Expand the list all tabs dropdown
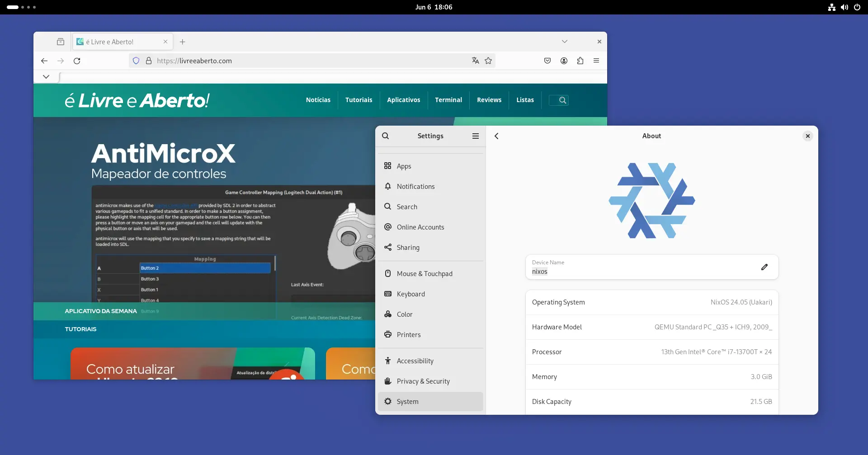The width and height of the screenshot is (868, 455). point(565,42)
